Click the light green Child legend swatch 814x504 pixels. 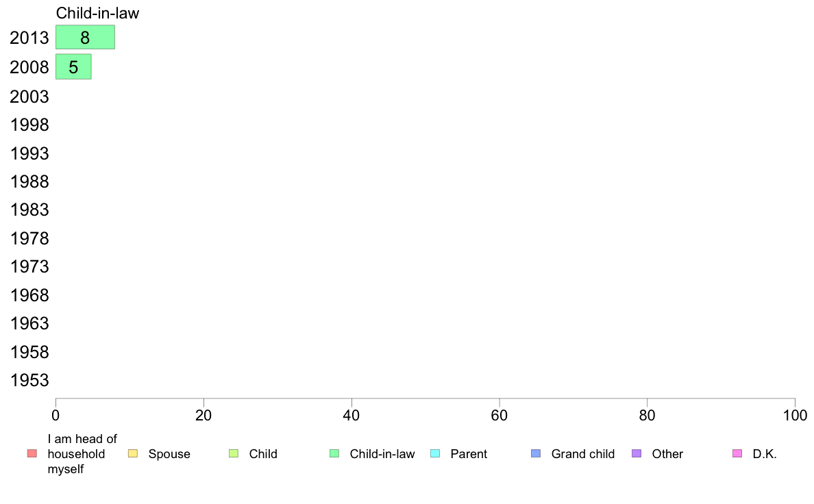pos(234,453)
